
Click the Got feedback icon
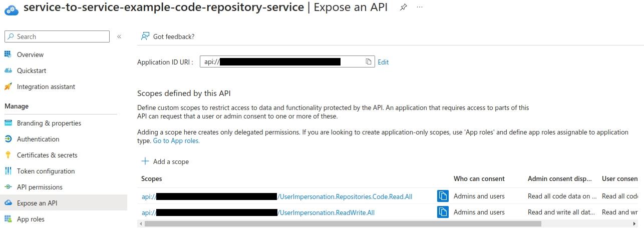(x=145, y=36)
